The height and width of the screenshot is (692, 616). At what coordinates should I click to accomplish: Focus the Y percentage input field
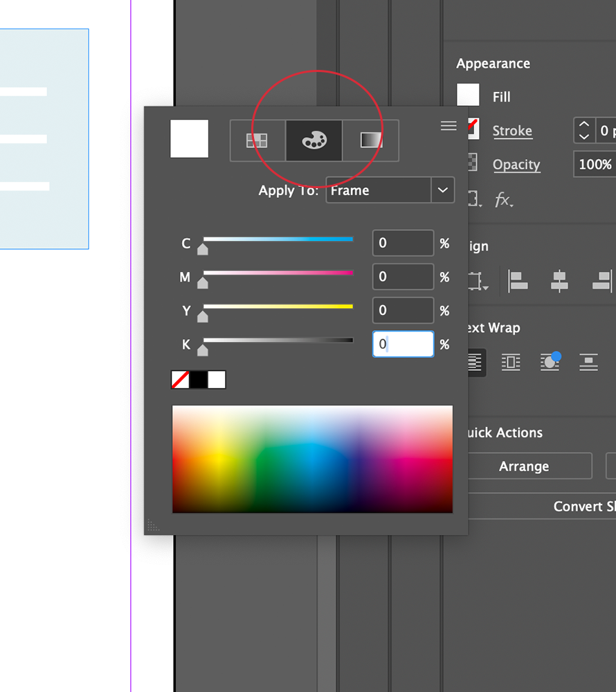pos(403,310)
